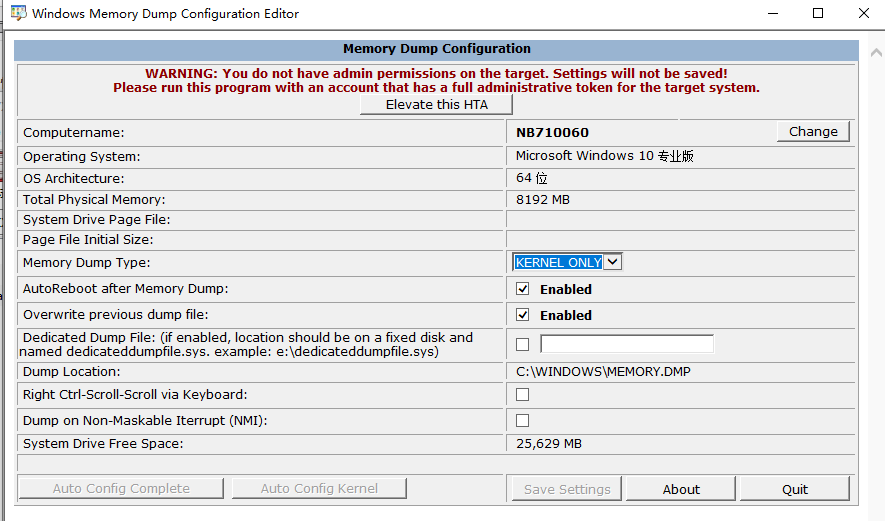Click the Microsoft Windows 10 operating system value
Viewport: 885px width, 521px height.
604,156
